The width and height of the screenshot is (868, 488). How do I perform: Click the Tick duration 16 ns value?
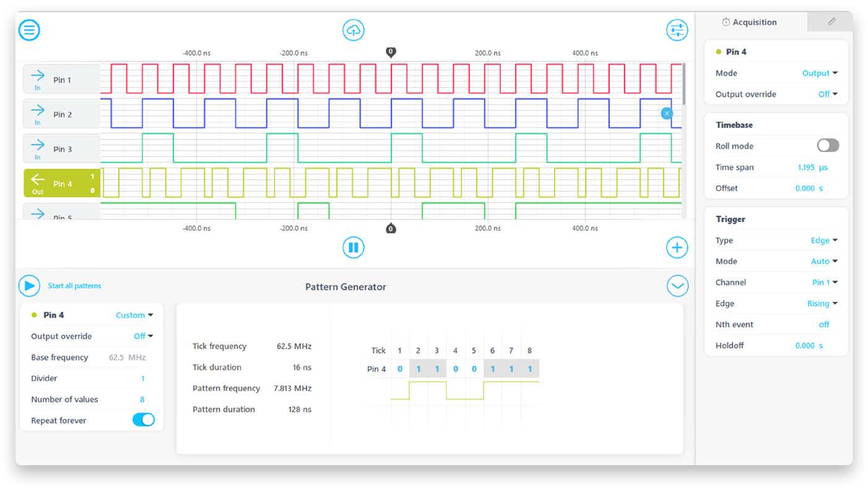[x=302, y=367]
